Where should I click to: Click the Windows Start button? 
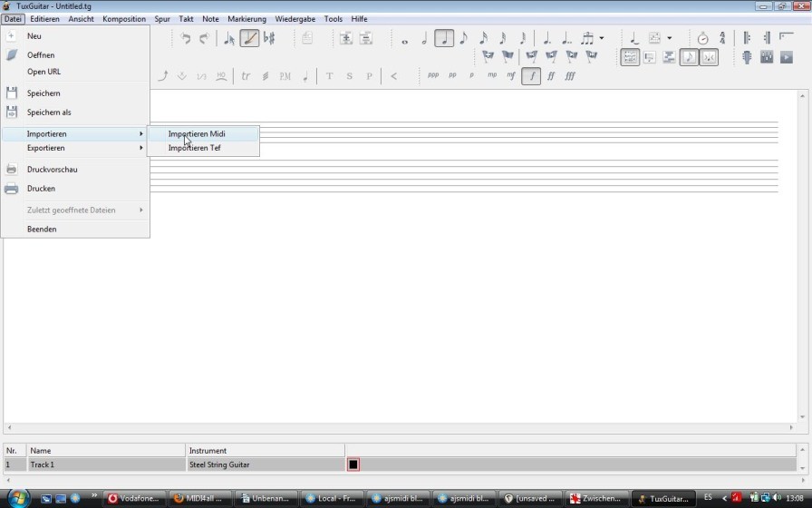[17, 498]
